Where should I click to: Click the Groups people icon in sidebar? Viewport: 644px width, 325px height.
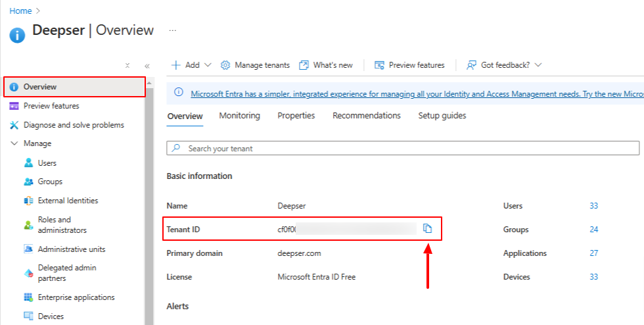(x=28, y=182)
